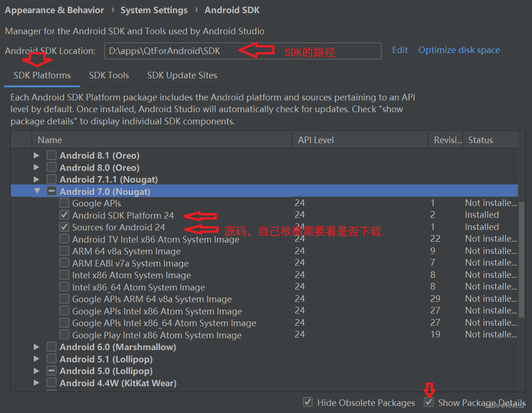This screenshot has width=532, height=413.
Task: Check ARM 64 v8a System Image
Action: tap(64, 251)
